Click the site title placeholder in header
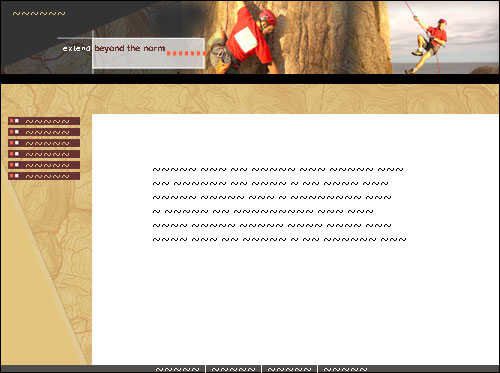The image size is (500, 373). [x=39, y=14]
